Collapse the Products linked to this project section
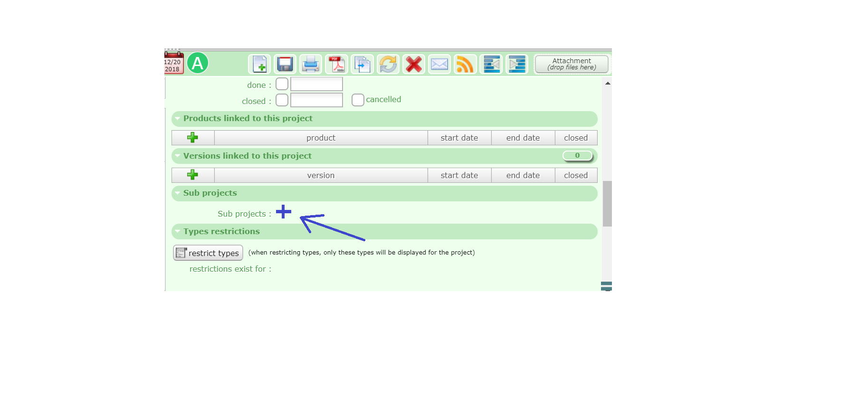This screenshot has height=417, width=868. point(177,118)
